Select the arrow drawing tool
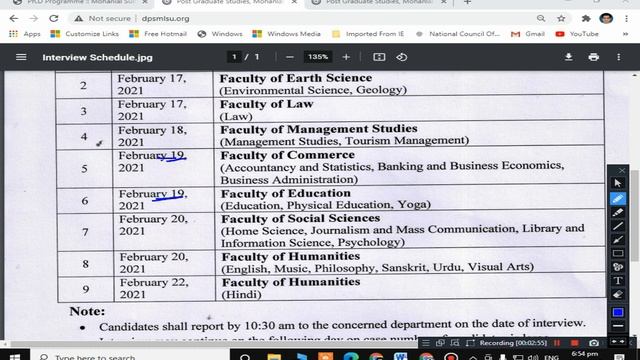The width and height of the screenshot is (640, 360). (618, 240)
